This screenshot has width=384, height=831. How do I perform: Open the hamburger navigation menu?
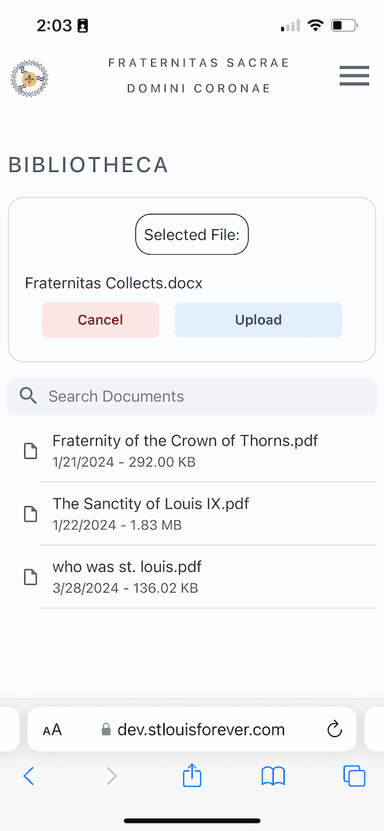(x=354, y=76)
